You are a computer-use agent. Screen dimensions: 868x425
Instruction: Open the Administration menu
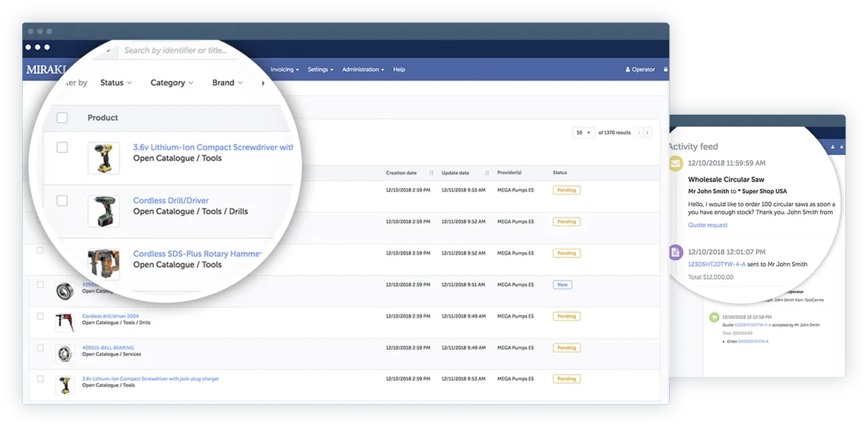360,69
